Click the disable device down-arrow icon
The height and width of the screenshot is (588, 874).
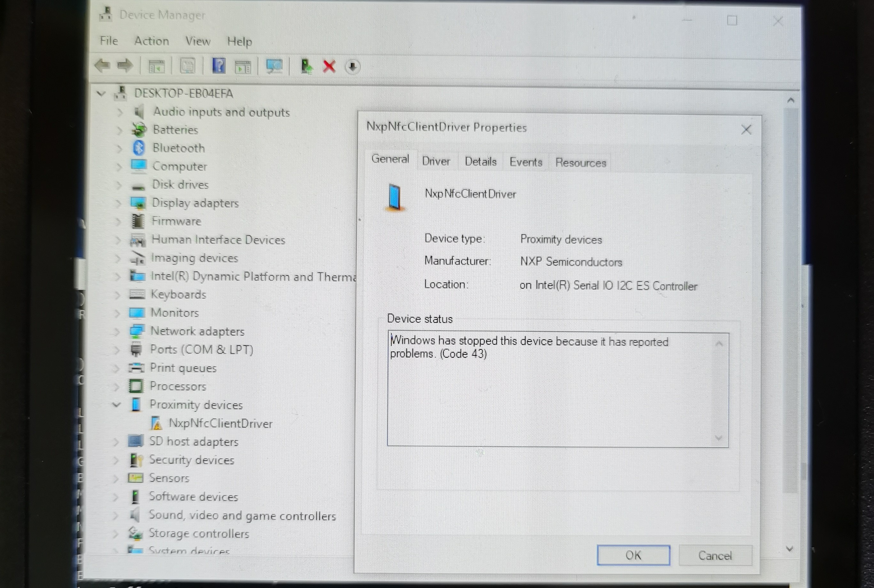(x=352, y=67)
